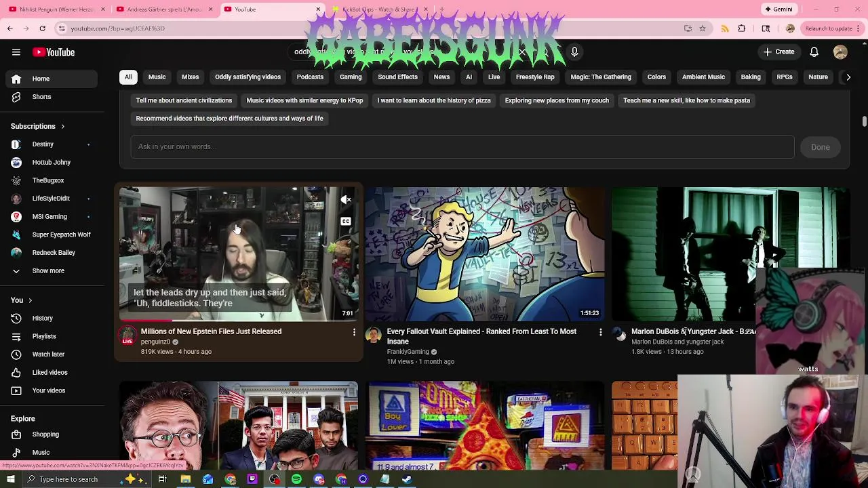Screen dimensions: 868x488
Task: Open the Destiny subscription channel
Action: [52, 144]
